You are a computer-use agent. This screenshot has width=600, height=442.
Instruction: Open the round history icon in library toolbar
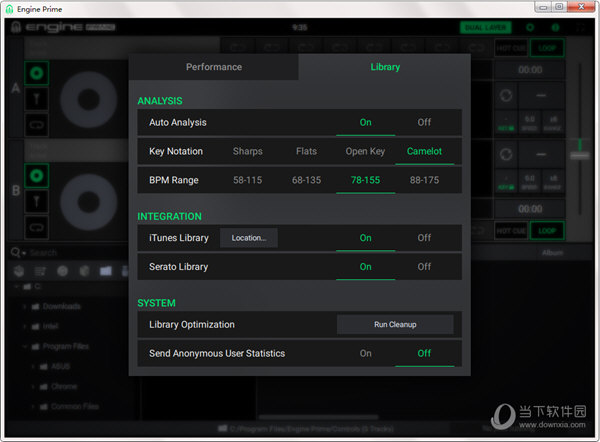point(62,271)
